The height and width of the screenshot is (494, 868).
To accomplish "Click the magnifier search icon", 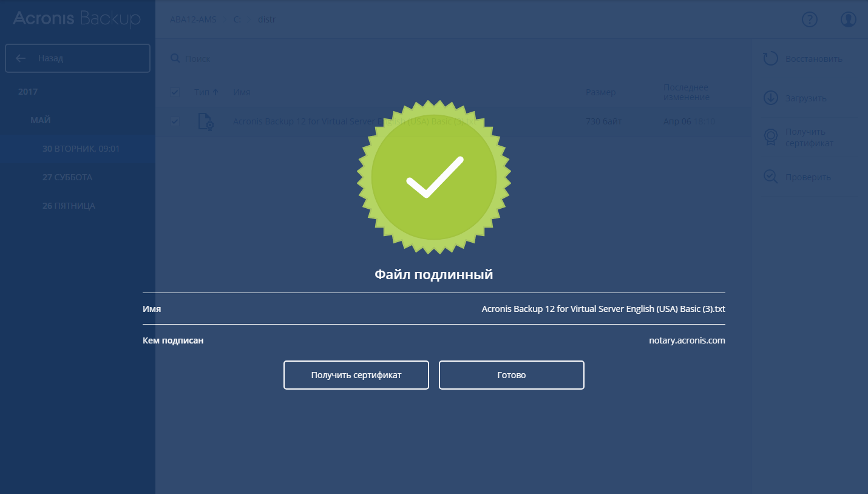I will point(175,58).
